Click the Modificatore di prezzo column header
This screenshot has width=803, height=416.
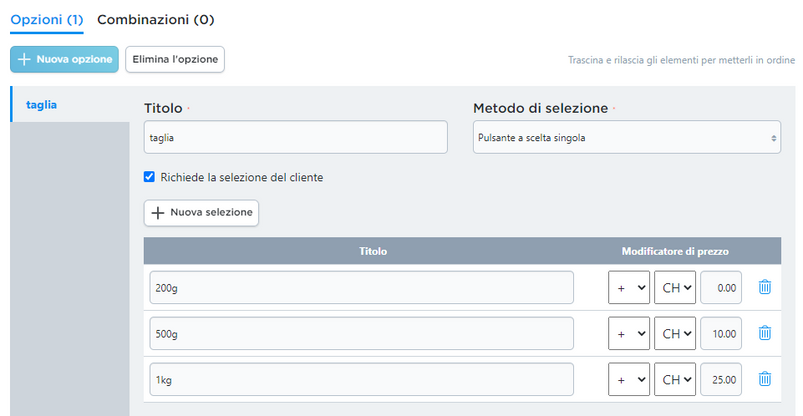[x=675, y=251]
